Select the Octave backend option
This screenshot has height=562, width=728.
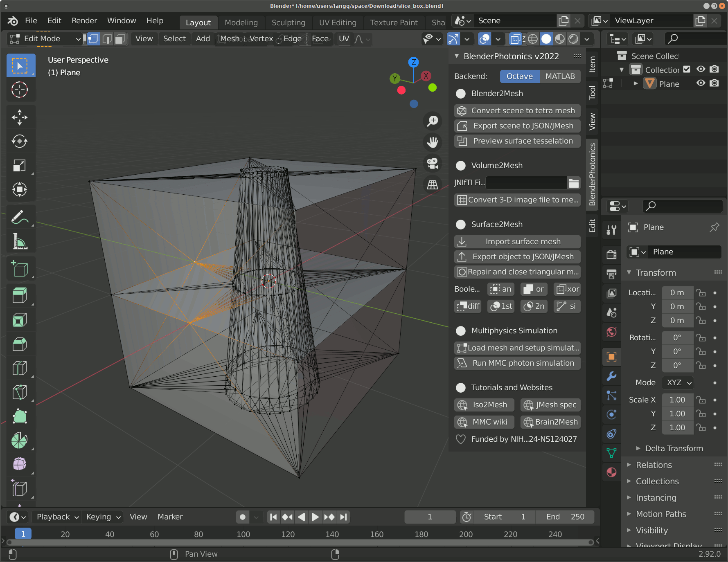click(x=520, y=76)
